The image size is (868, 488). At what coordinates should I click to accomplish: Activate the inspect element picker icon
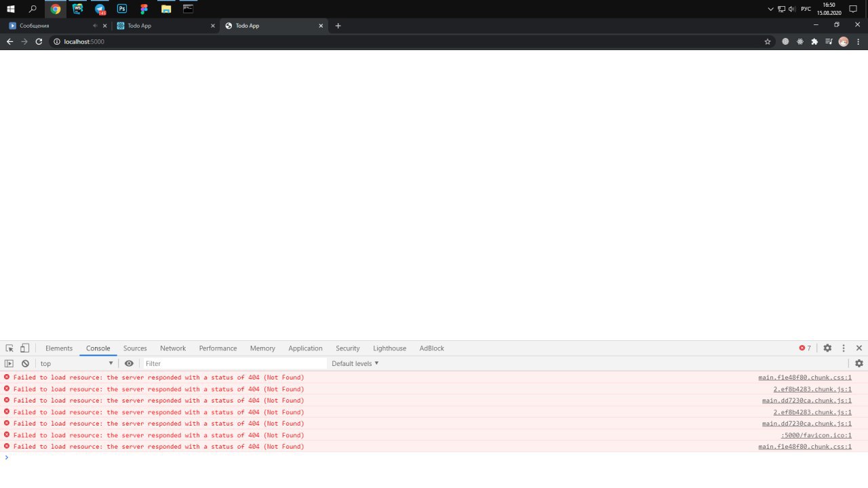[x=9, y=348]
